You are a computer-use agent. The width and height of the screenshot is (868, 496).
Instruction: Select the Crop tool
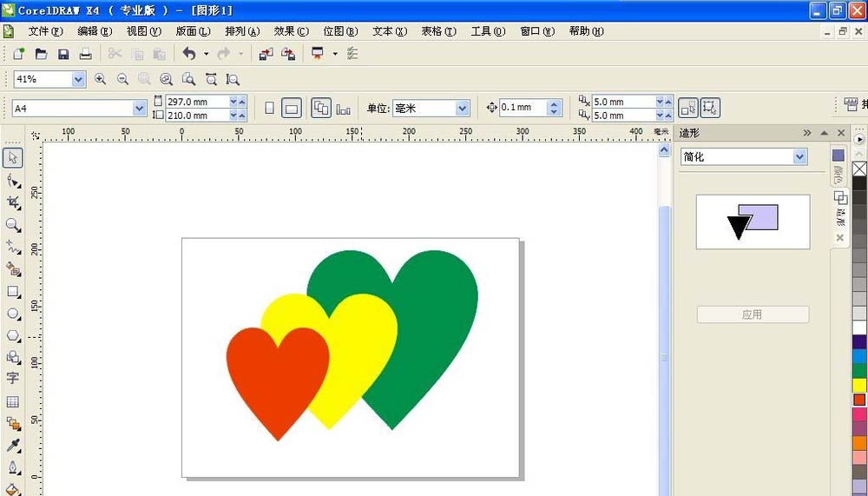[13, 202]
